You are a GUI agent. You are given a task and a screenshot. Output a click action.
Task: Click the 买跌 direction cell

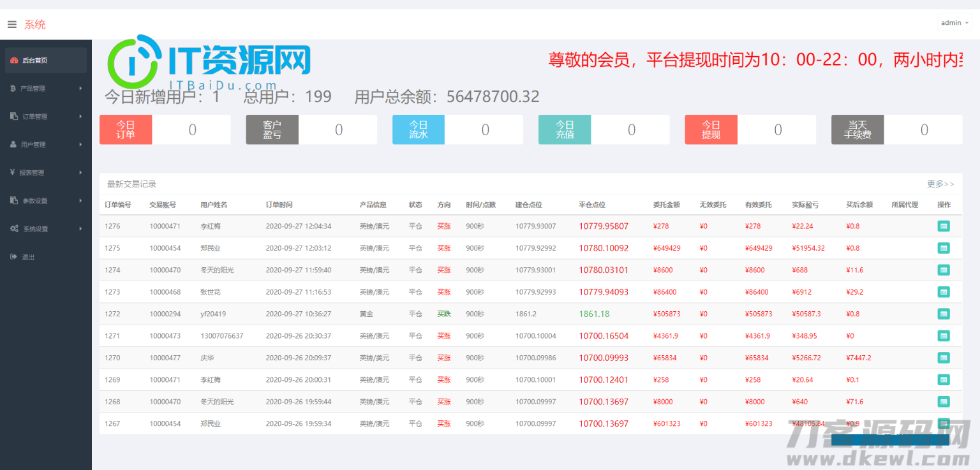444,314
